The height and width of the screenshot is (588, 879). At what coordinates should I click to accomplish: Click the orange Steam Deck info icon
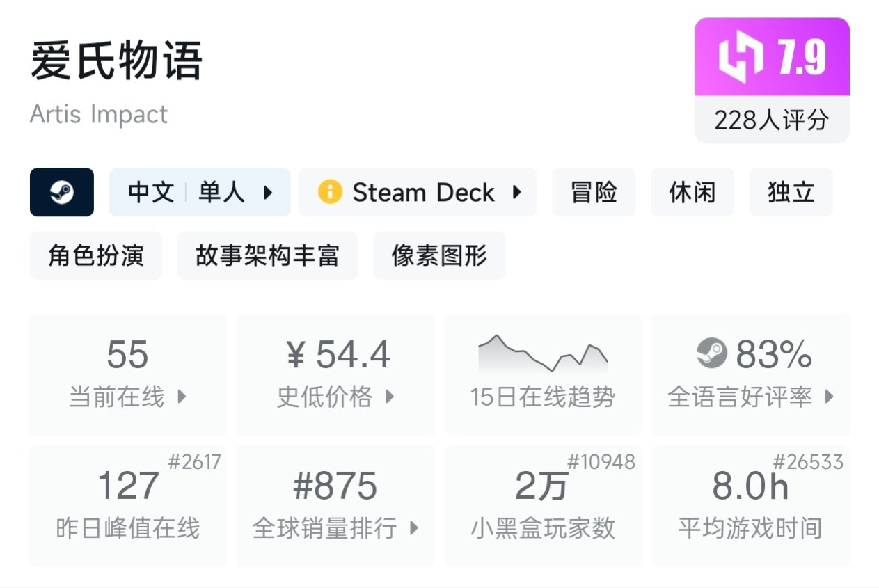coord(330,192)
